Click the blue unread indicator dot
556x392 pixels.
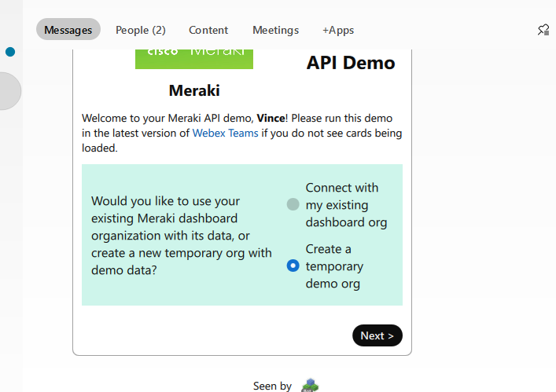[10, 52]
